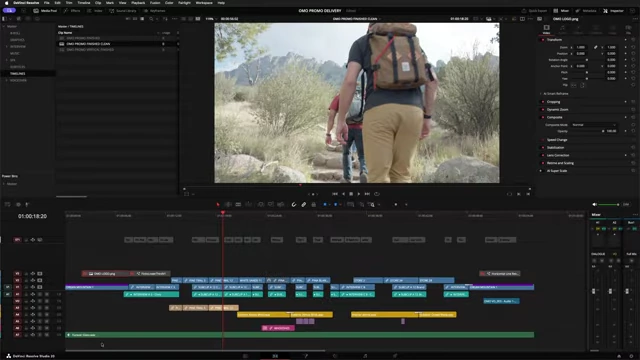Open Timeline View Options icon
The image size is (640, 360).
click(x=8, y=204)
